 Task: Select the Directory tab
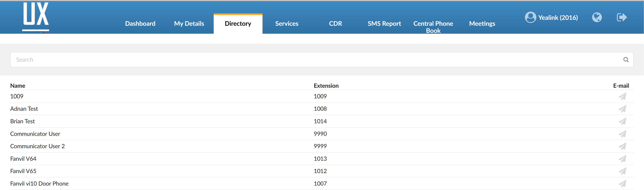pyautogui.click(x=238, y=23)
